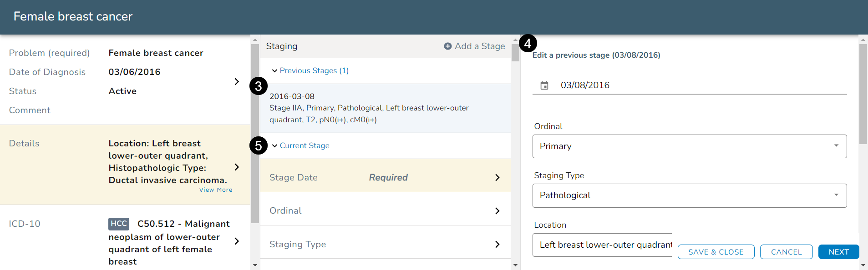This screenshot has height=270, width=868.
Task: Click the Cancel button
Action: pyautogui.click(x=786, y=252)
